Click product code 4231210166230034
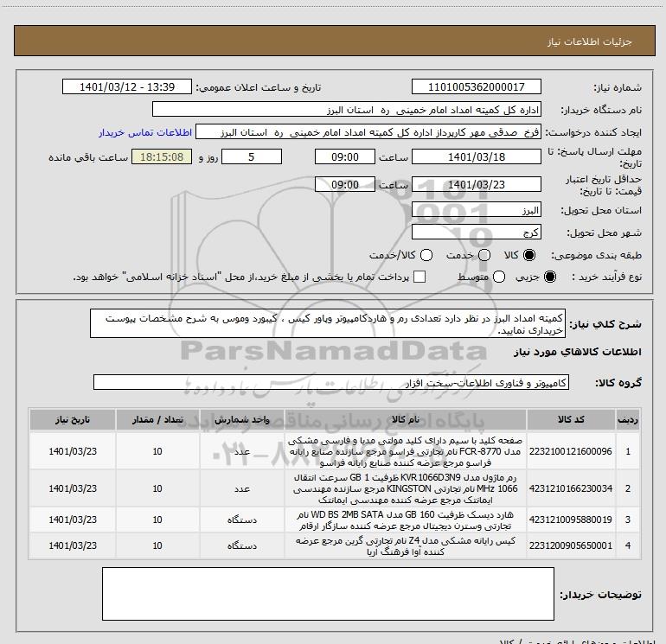Viewport: 666px width, 644px height. click(571, 488)
